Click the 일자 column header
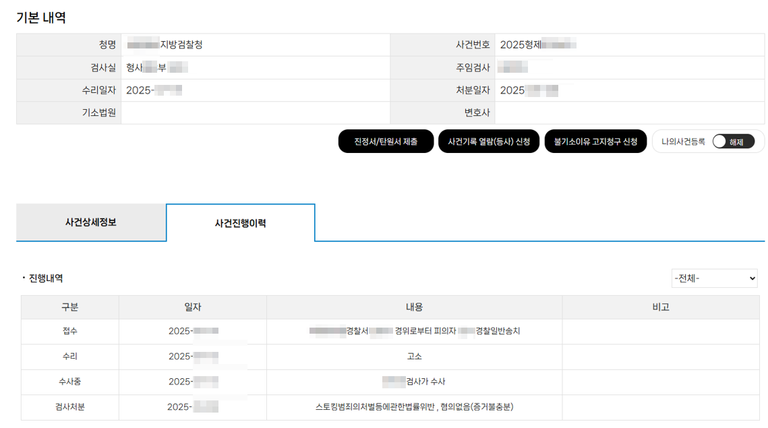The image size is (768, 428). click(193, 307)
